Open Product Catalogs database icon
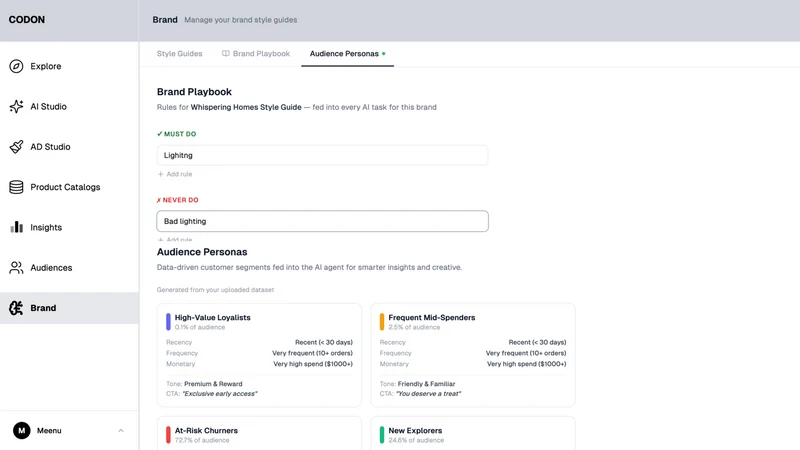 coord(16,187)
